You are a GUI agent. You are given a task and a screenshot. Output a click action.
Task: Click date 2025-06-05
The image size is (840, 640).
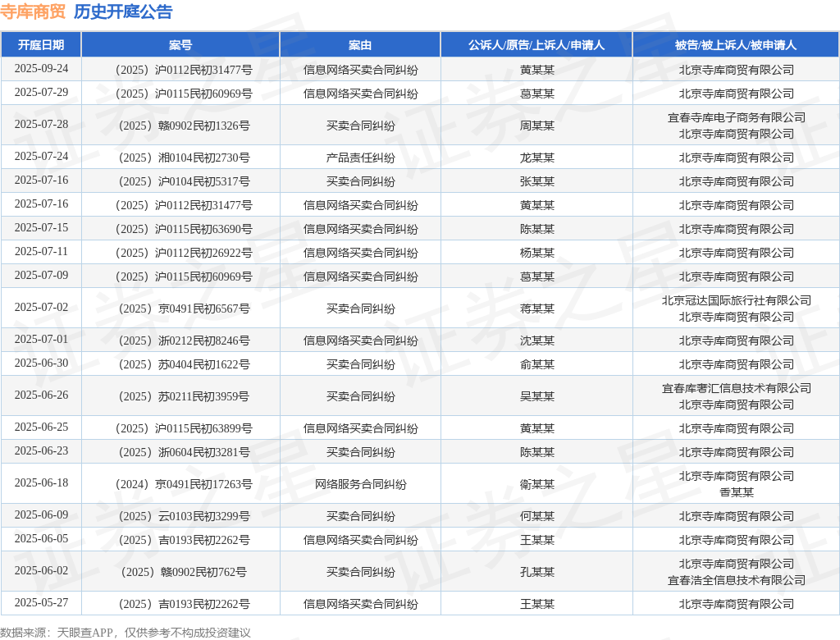[x=41, y=539]
